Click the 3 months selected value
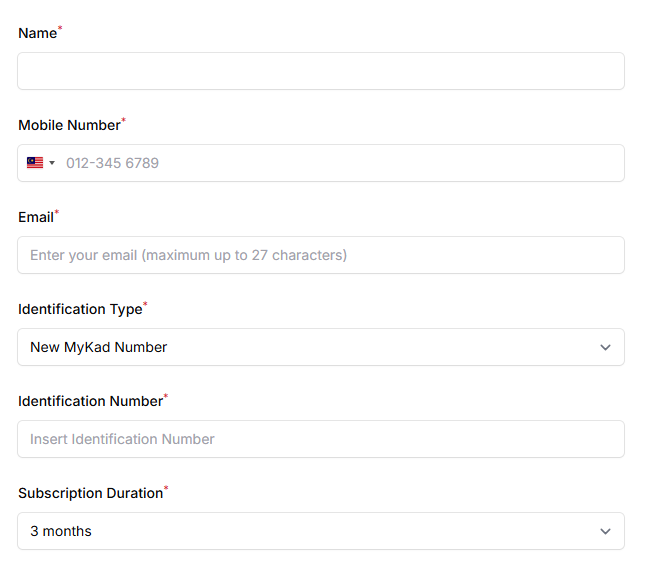Image resolution: width=648 pixels, height=561 pixels. [61, 531]
